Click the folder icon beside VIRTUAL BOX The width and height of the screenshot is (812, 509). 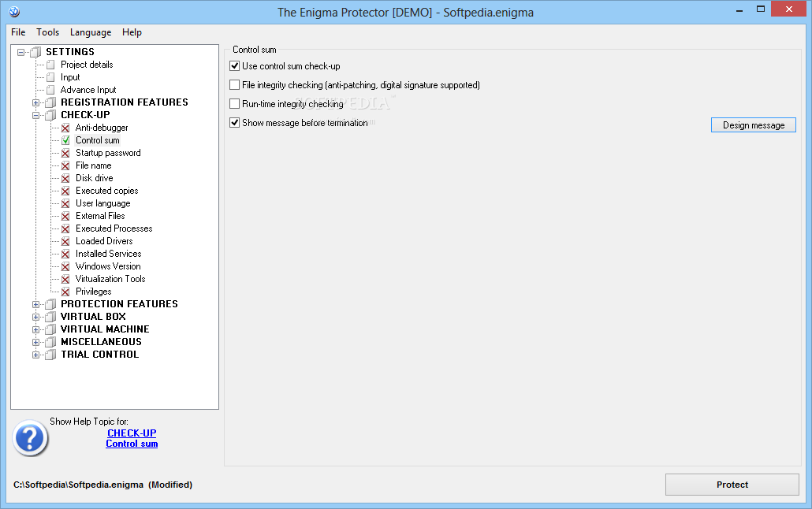coord(50,317)
